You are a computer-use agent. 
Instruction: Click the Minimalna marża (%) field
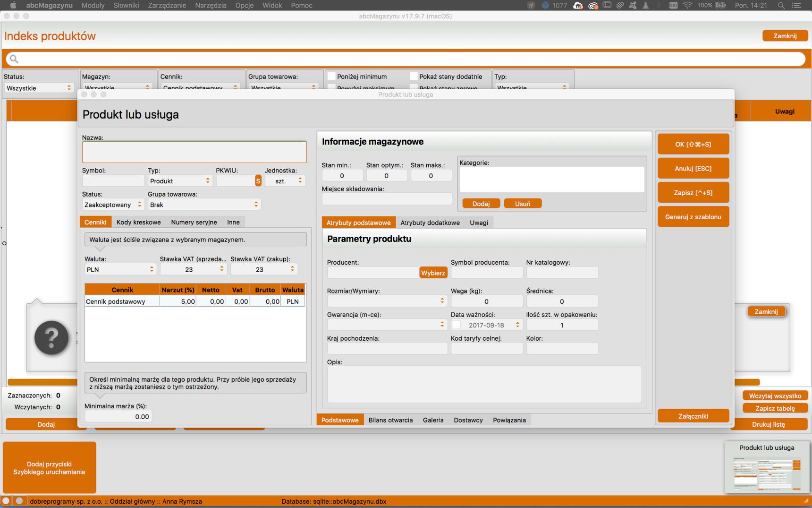point(118,416)
